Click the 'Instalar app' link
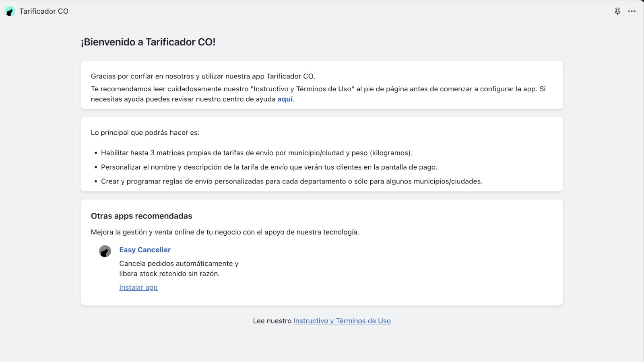 138,287
